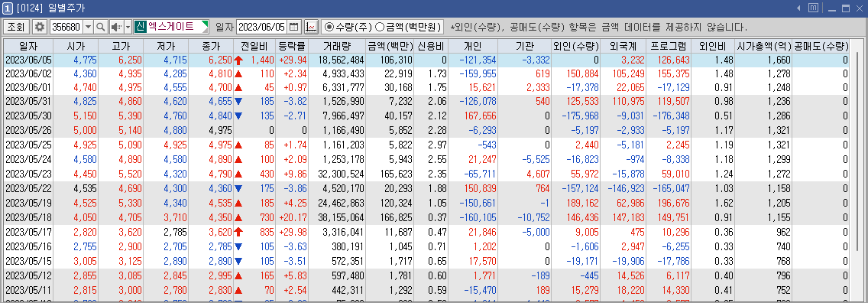Click the 일자 label next to the date field
This screenshot has height=303, width=868.
(x=224, y=27)
